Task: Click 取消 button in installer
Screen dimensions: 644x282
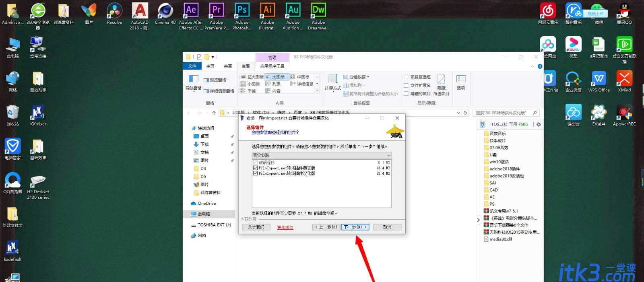Action: (x=387, y=227)
